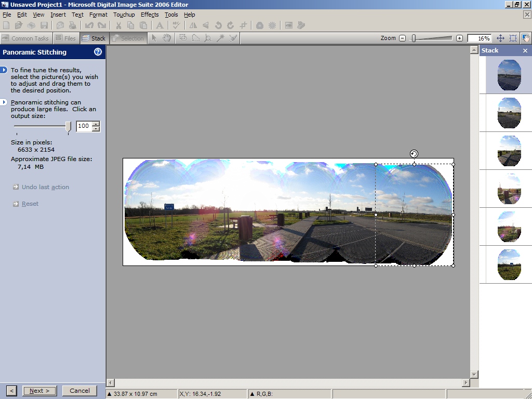Click the Reset link

[x=30, y=204]
